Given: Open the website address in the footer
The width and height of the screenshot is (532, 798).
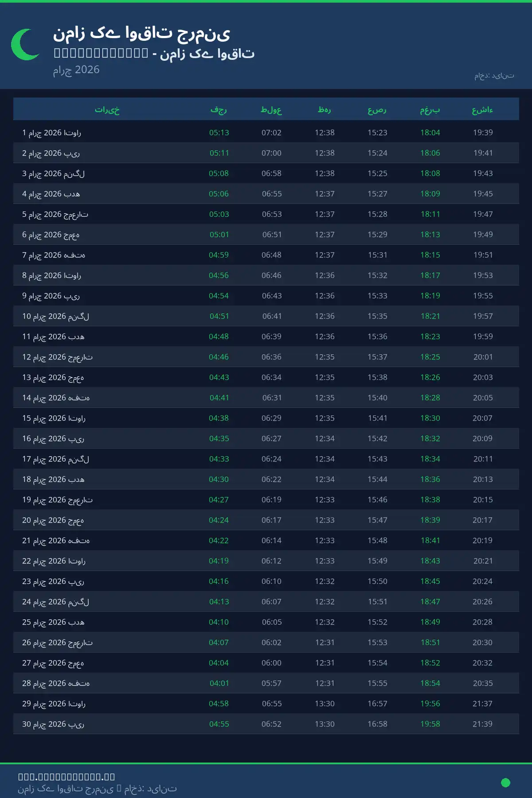Looking at the screenshot, I should pos(66,777).
